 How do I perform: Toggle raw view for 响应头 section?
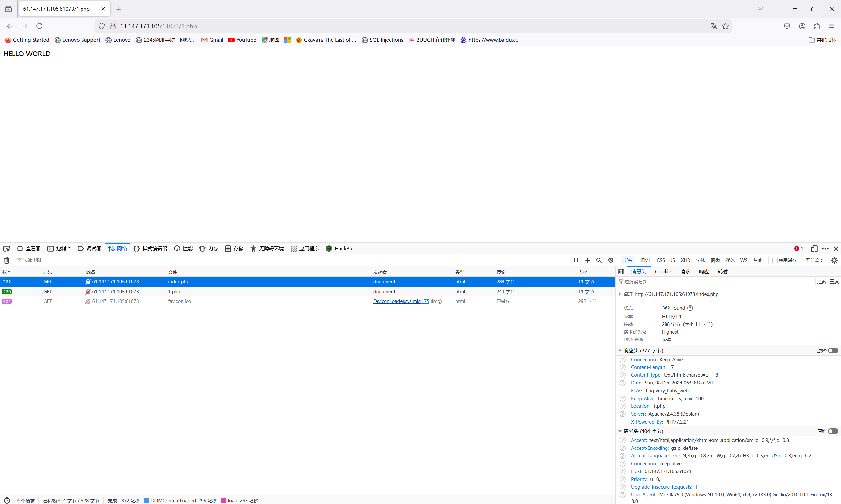(x=832, y=350)
